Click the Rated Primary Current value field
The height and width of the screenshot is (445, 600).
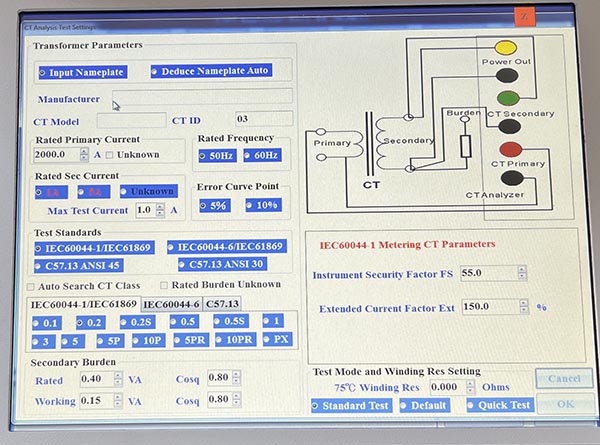click(57, 155)
